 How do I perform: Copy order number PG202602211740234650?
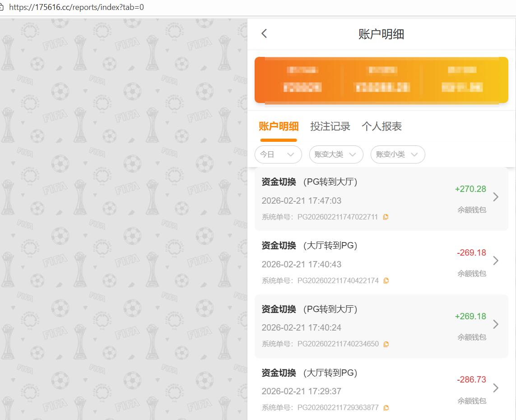click(386, 344)
